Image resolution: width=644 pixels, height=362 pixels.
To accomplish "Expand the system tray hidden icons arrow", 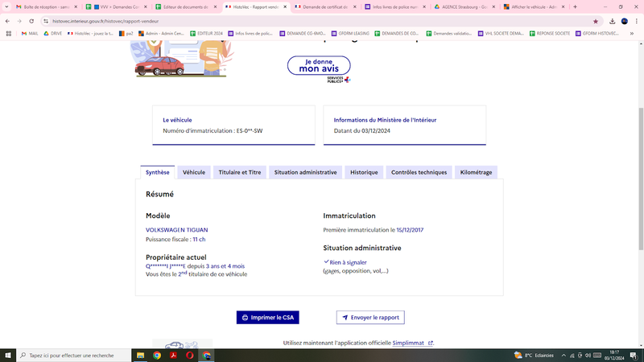I will [563, 356].
